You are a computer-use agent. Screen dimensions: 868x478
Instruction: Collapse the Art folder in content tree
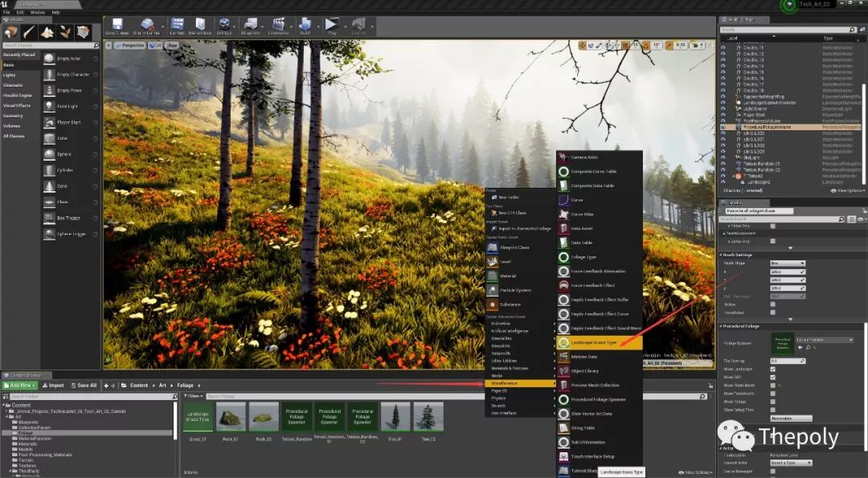pyautogui.click(x=7, y=417)
